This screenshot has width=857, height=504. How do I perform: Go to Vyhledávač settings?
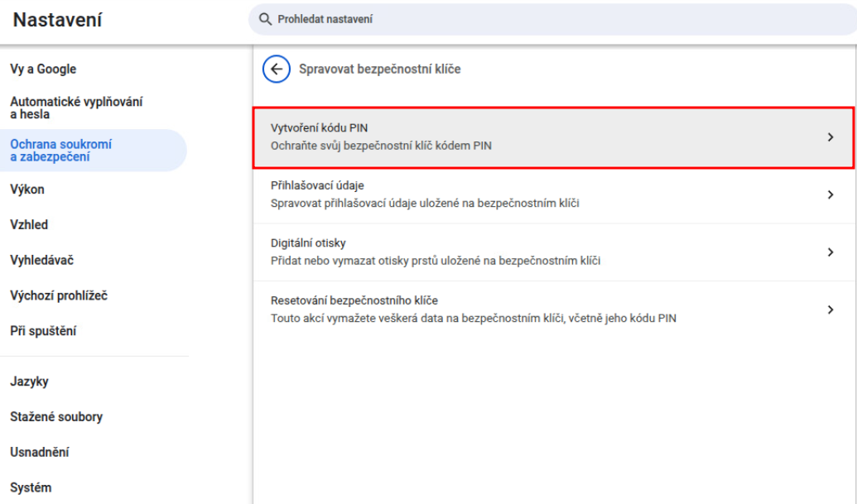(x=42, y=261)
